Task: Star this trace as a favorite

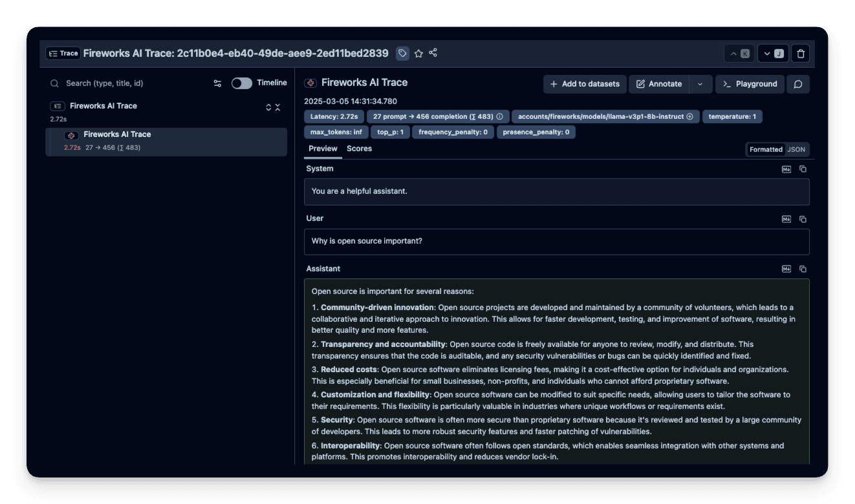Action: (x=418, y=53)
